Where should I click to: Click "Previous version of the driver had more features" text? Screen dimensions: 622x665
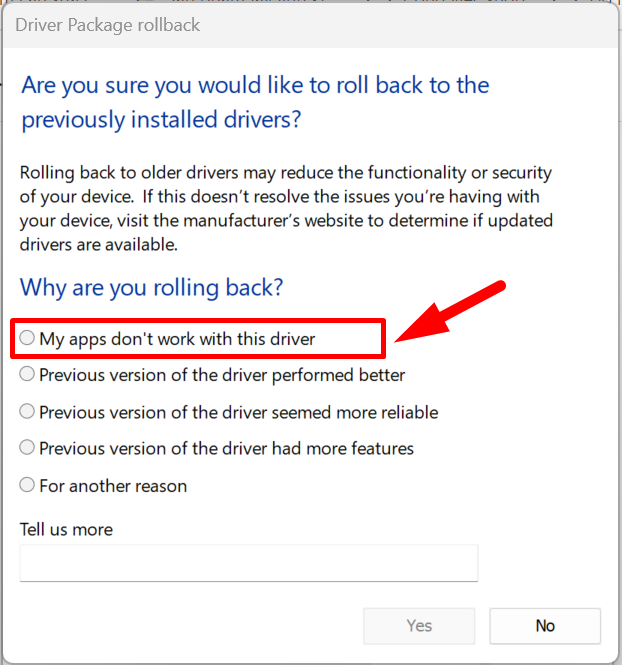point(226,448)
